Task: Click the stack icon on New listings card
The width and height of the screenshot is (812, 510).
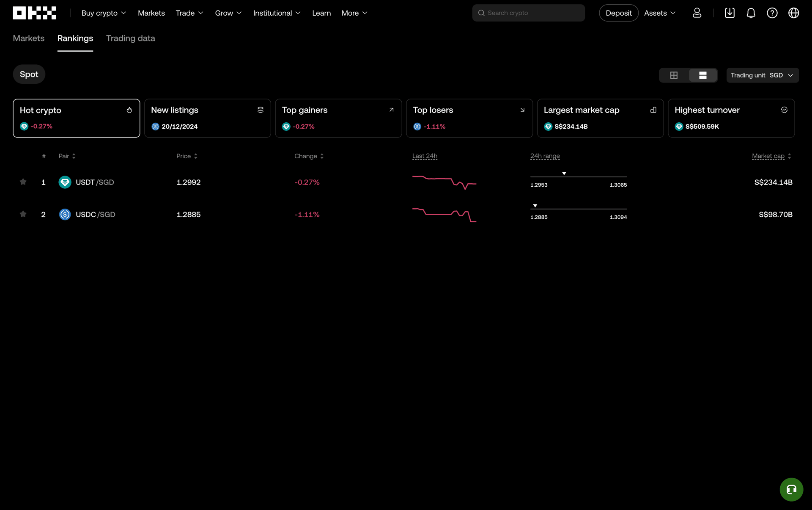Action: pos(261,110)
